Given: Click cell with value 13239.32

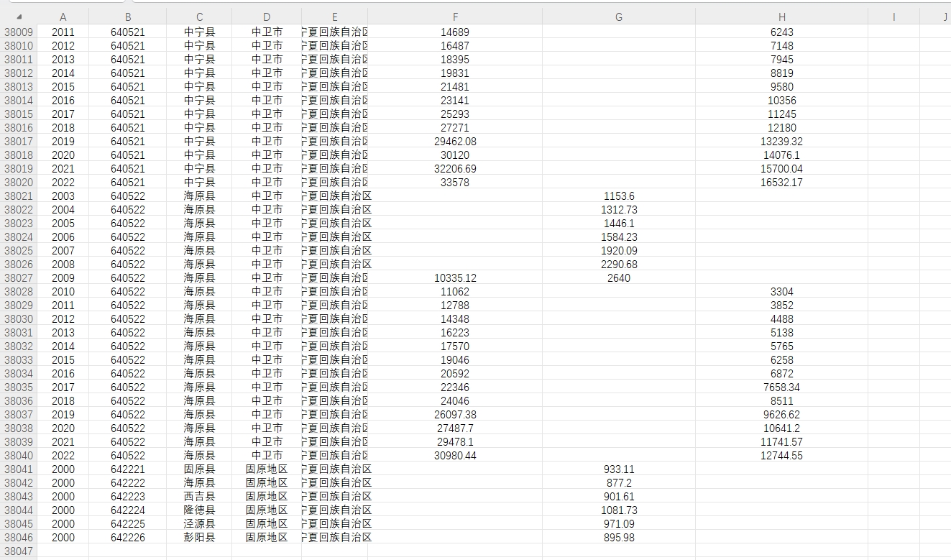Looking at the screenshot, I should (782, 141).
